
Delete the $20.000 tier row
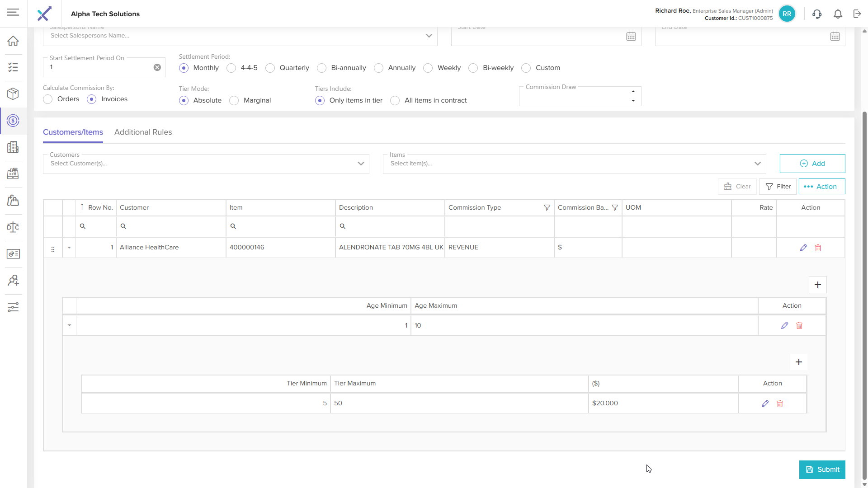pos(780,404)
